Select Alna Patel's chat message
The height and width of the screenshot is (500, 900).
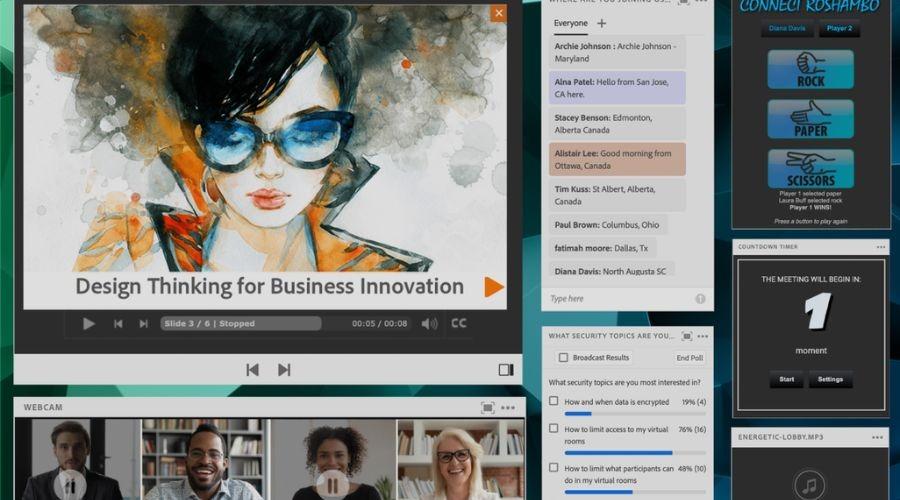[617, 88]
